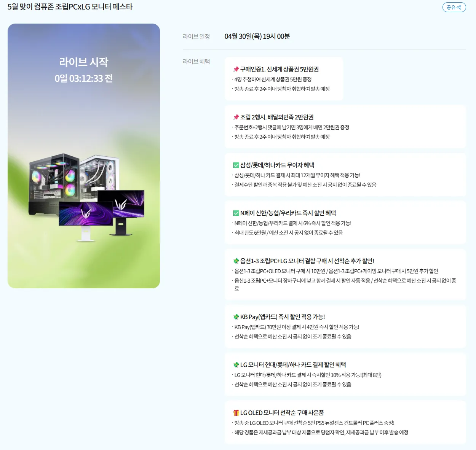
Task: Click the KB Pay 70만원 이상 결제 detail line
Action: point(297,327)
